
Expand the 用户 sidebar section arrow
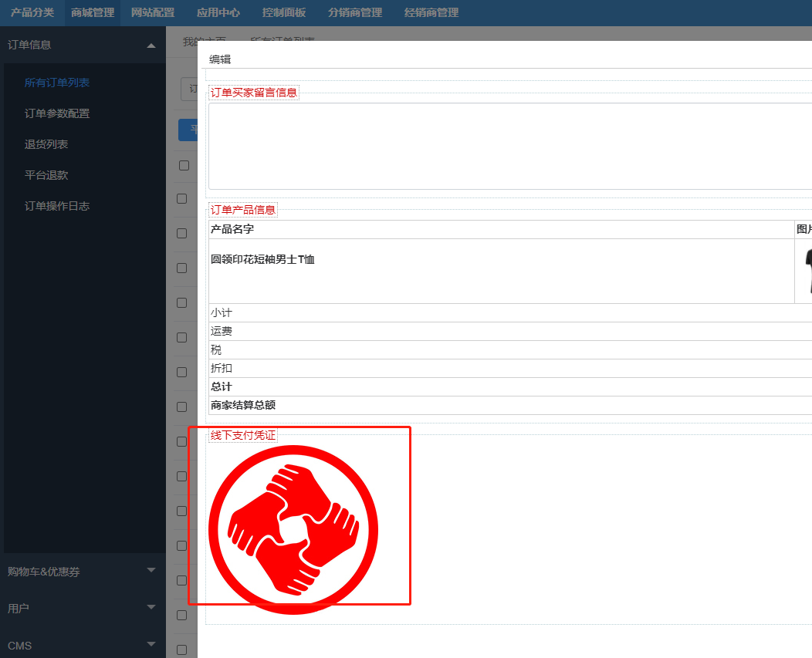151,607
